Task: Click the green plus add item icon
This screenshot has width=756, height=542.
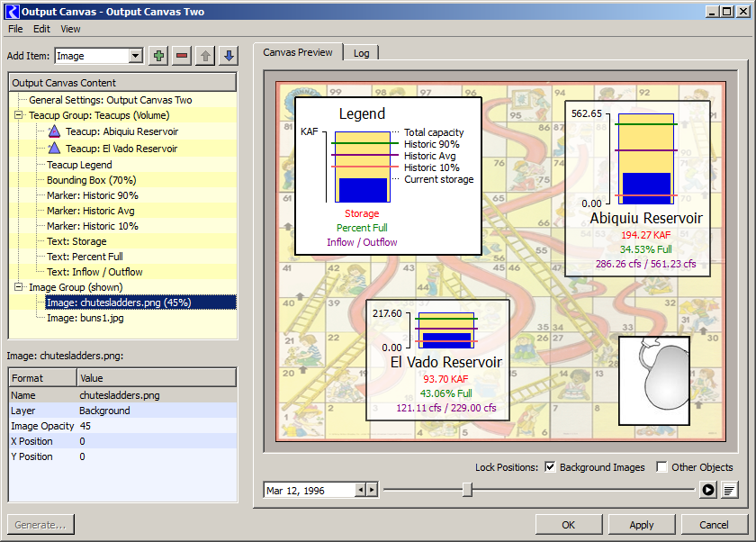Action: click(x=158, y=56)
